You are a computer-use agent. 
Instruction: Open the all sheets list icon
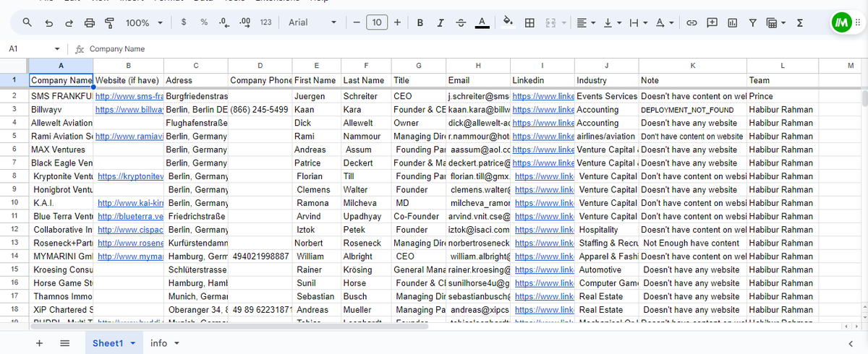tap(64, 343)
